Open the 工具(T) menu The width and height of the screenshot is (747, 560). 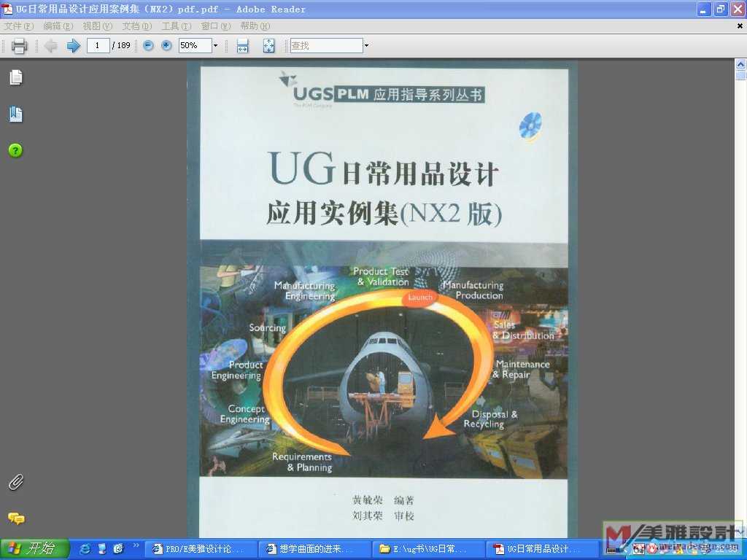[x=177, y=26]
